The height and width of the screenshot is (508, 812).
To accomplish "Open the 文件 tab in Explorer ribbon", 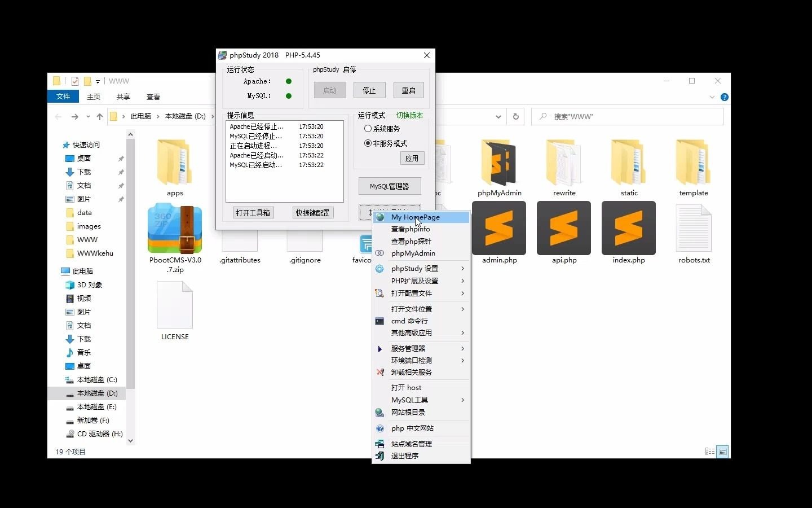I will (63, 97).
